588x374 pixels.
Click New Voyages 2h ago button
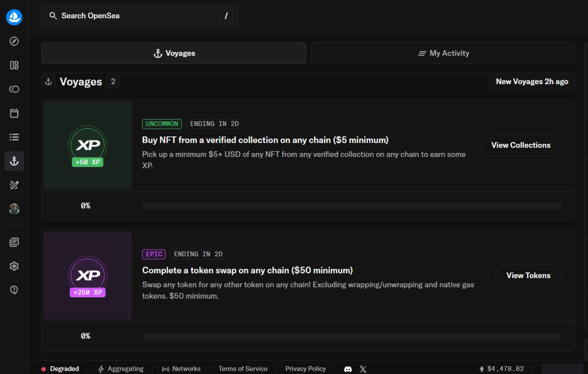point(532,81)
